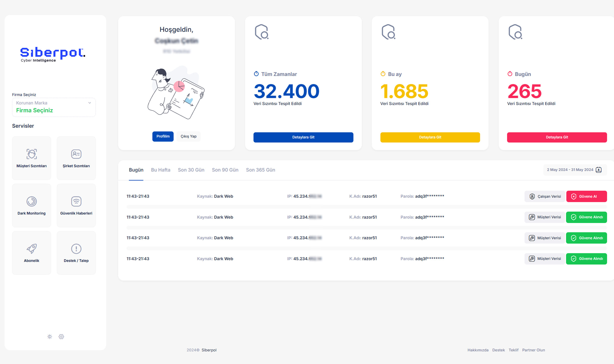This screenshot has height=364, width=614.
Task: Click the Siberpol logo
Action: (x=53, y=54)
